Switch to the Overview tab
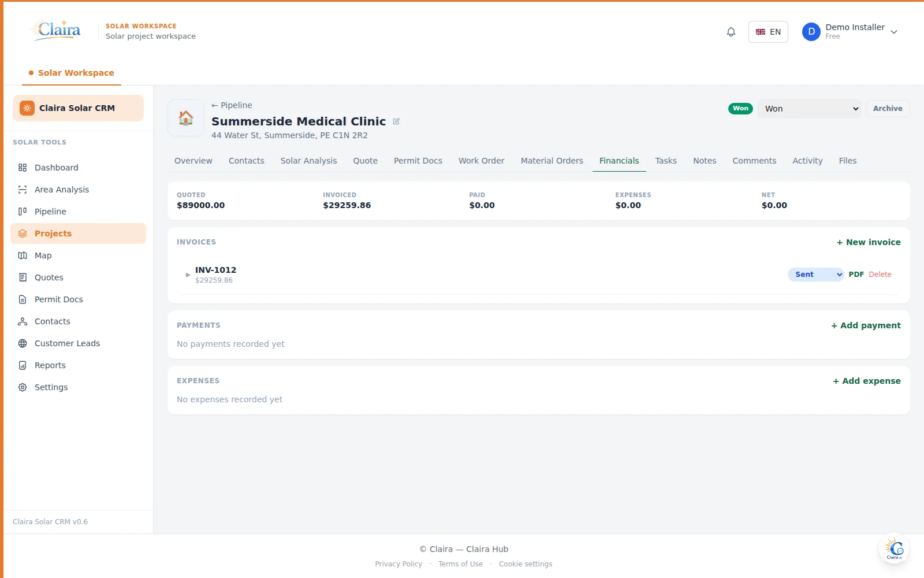Viewport: 924px width, 578px height. (193, 161)
